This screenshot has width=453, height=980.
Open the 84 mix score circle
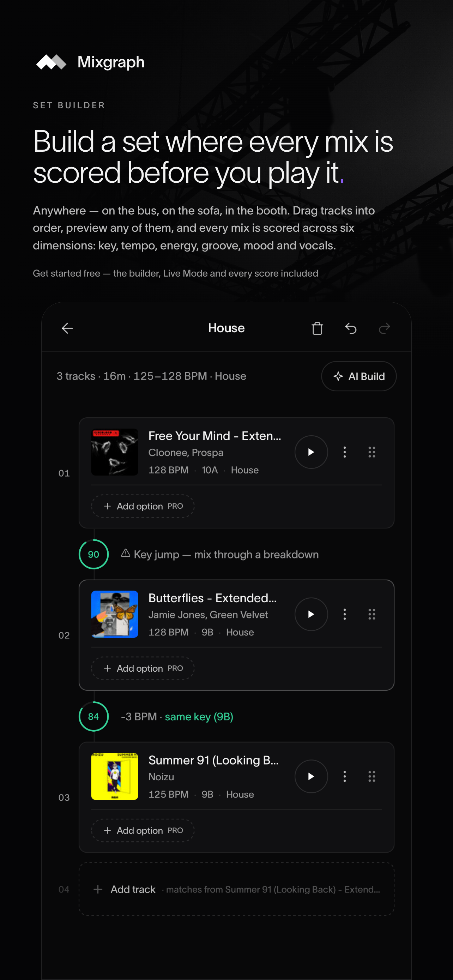pyautogui.click(x=93, y=716)
